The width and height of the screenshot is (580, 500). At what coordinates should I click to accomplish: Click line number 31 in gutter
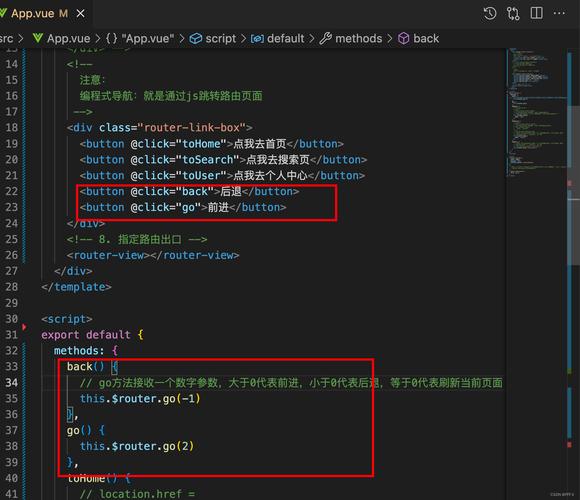pos(11,335)
